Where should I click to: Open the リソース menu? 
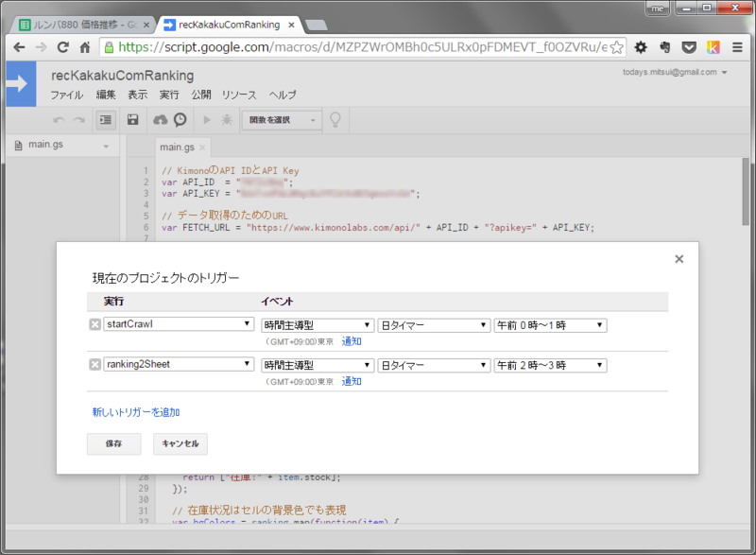[x=239, y=95]
